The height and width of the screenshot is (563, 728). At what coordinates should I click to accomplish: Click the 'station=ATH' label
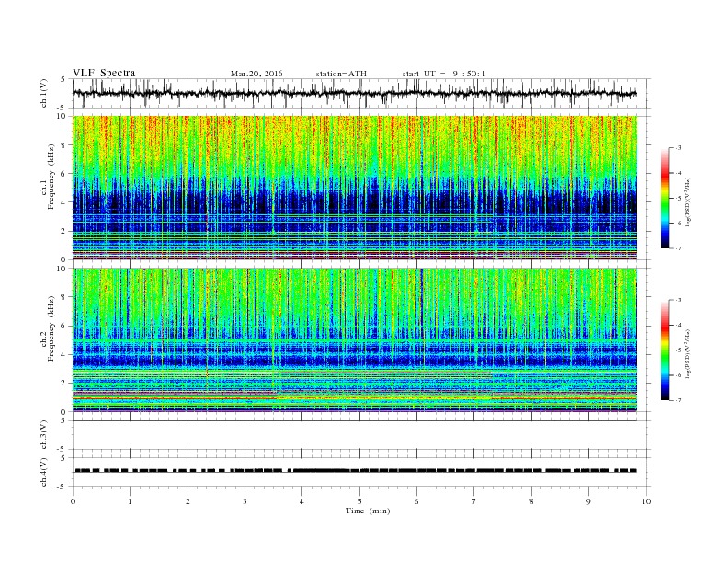tap(341, 74)
